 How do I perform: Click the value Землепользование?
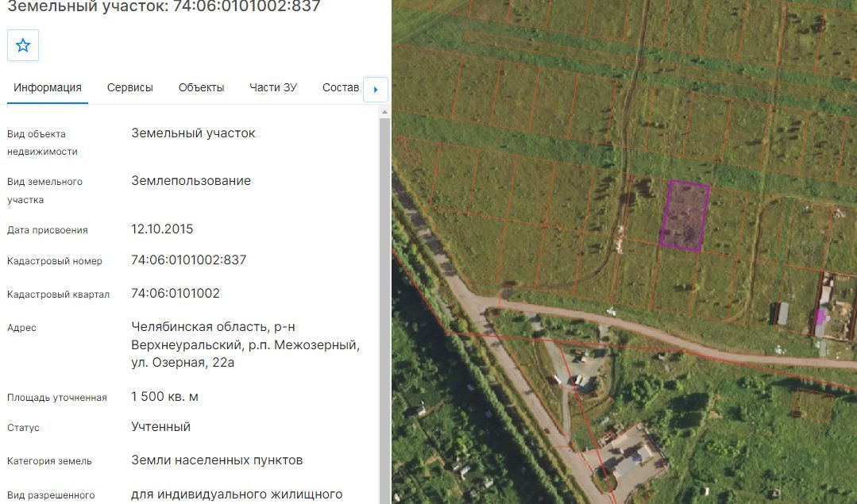point(191,181)
